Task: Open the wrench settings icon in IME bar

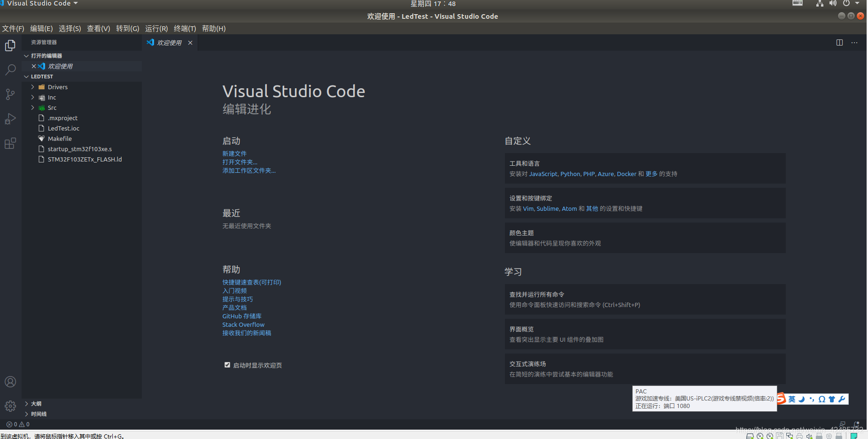Action: 842,399
